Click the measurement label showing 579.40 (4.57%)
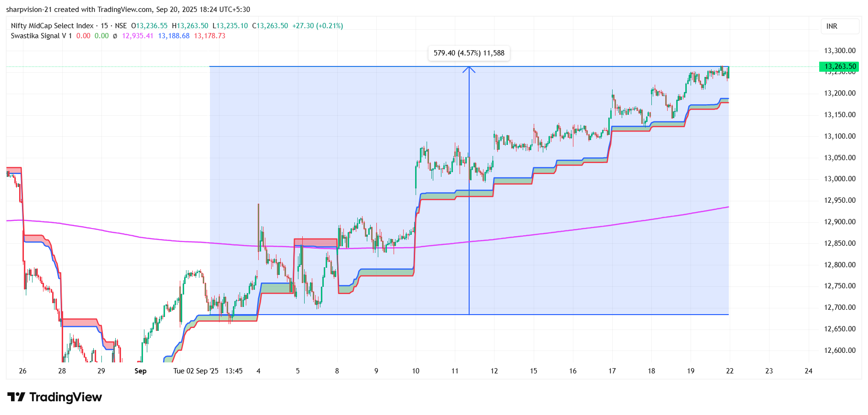Viewport: 868px width, 415px height. pos(469,53)
